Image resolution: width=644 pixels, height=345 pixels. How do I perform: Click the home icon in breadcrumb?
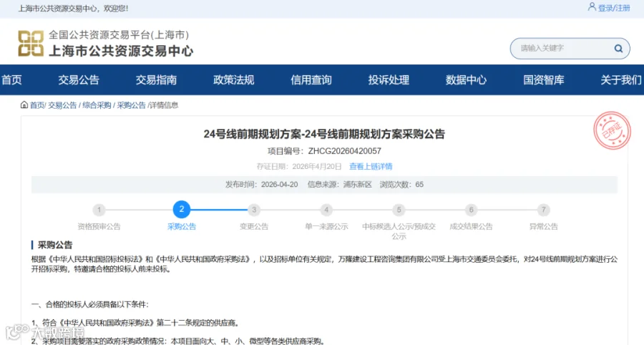24,105
